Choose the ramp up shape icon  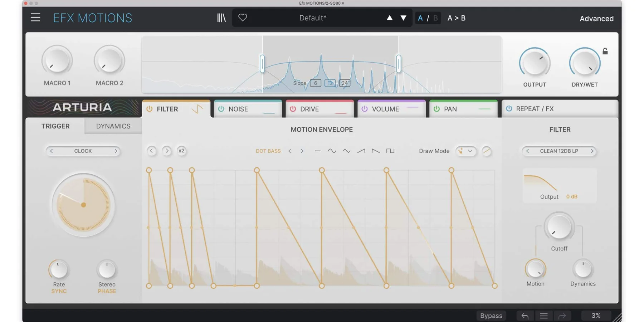click(x=361, y=151)
